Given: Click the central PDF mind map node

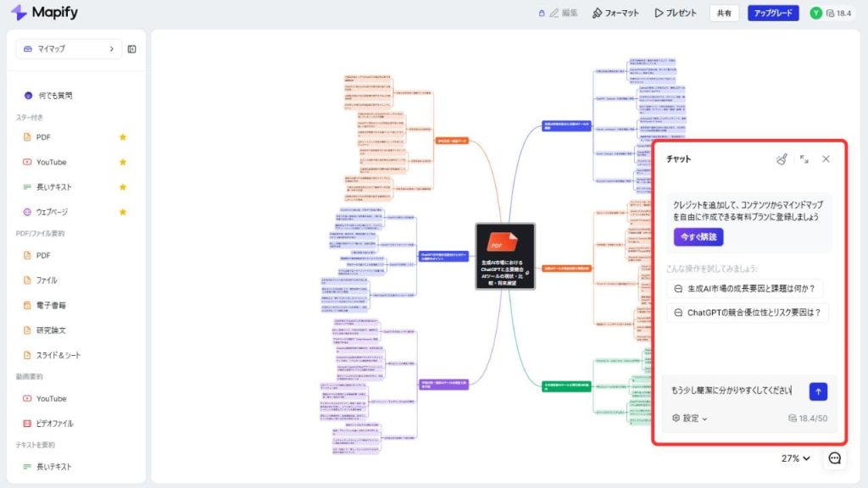Looking at the screenshot, I should [505, 256].
